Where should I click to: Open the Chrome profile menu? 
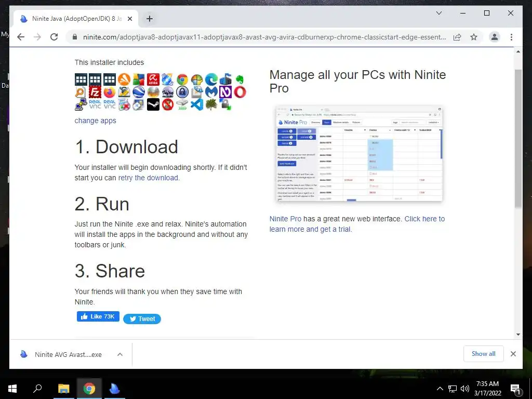[495, 37]
